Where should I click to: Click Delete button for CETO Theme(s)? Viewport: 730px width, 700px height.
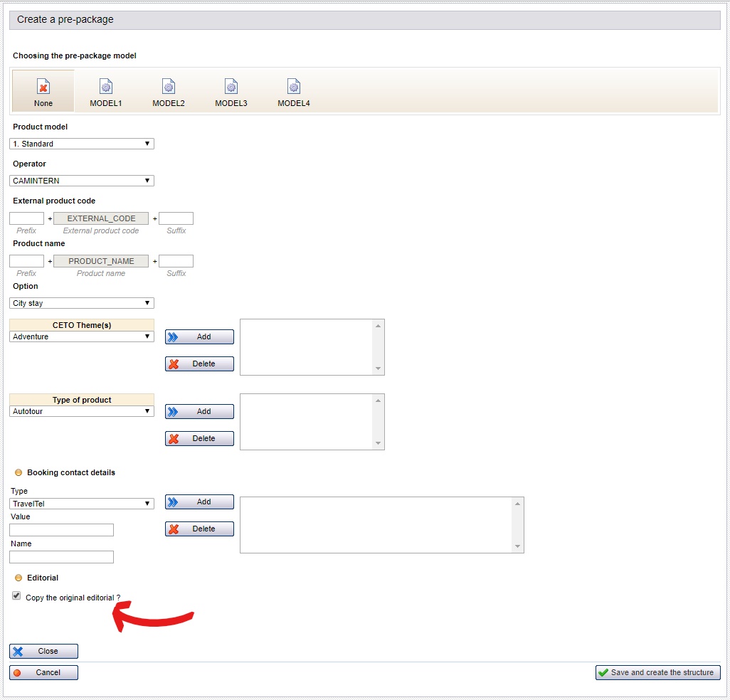(x=199, y=364)
